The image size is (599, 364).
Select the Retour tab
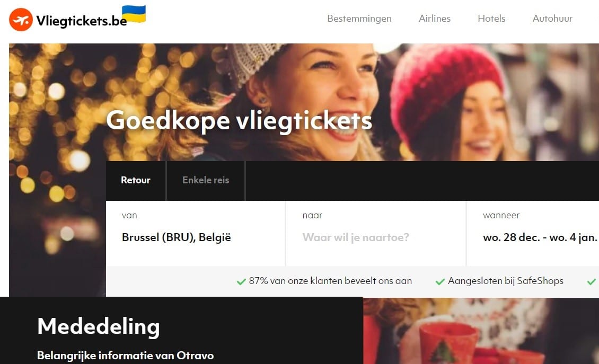136,180
